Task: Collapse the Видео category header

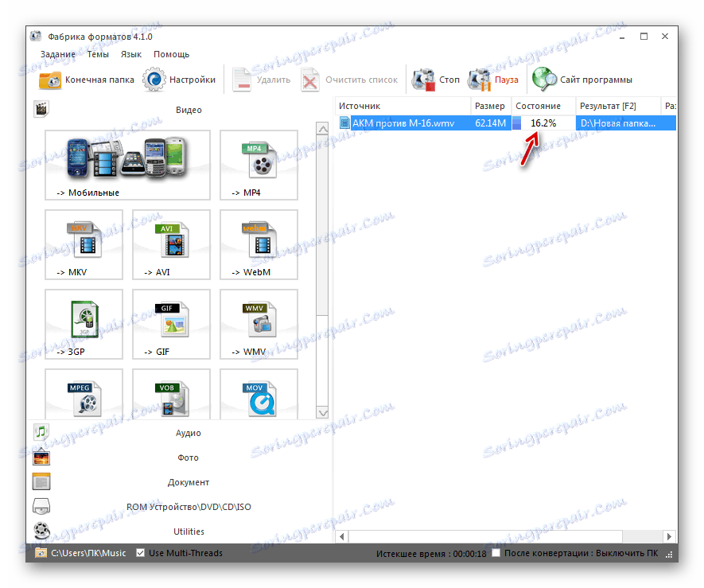Action: [188, 110]
